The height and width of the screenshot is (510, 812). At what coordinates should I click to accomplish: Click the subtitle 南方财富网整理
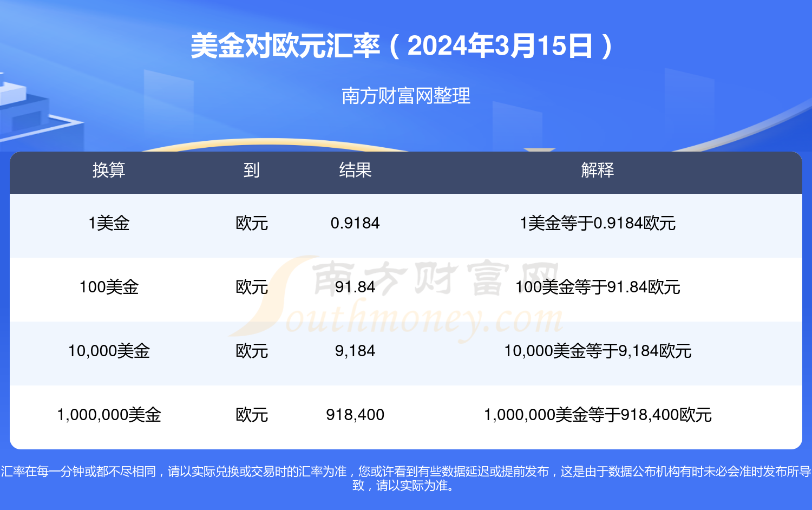(406, 96)
